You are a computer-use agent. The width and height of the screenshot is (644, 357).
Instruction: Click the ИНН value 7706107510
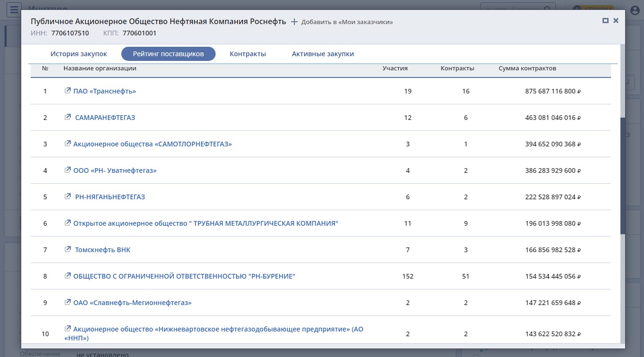coord(70,33)
